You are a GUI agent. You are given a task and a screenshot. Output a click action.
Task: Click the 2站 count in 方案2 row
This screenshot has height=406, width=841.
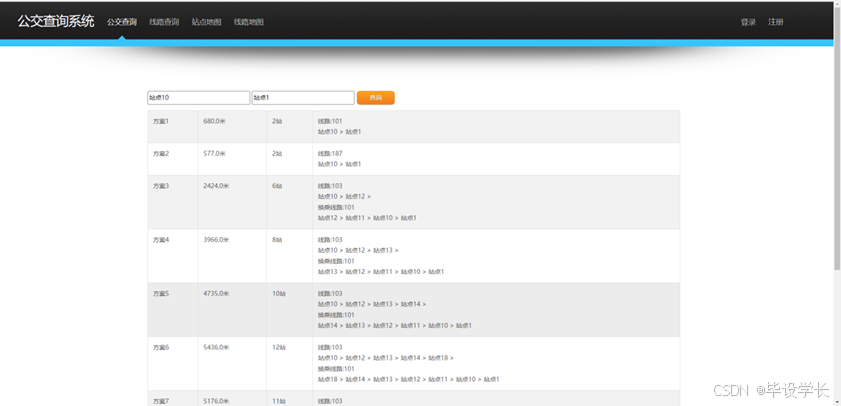point(277,153)
